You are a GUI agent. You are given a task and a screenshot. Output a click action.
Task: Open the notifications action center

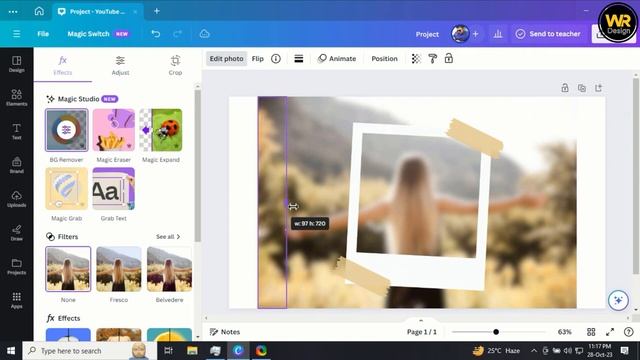[624, 351]
